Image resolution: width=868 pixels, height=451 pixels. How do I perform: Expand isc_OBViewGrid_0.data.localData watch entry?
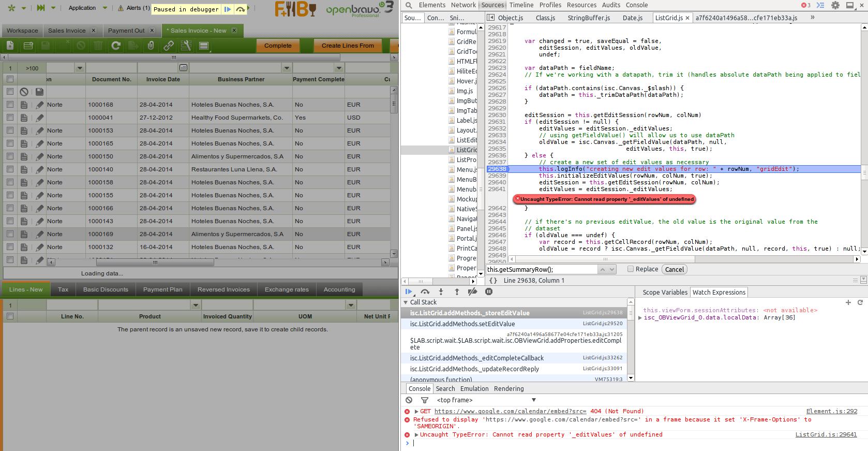(x=640, y=318)
